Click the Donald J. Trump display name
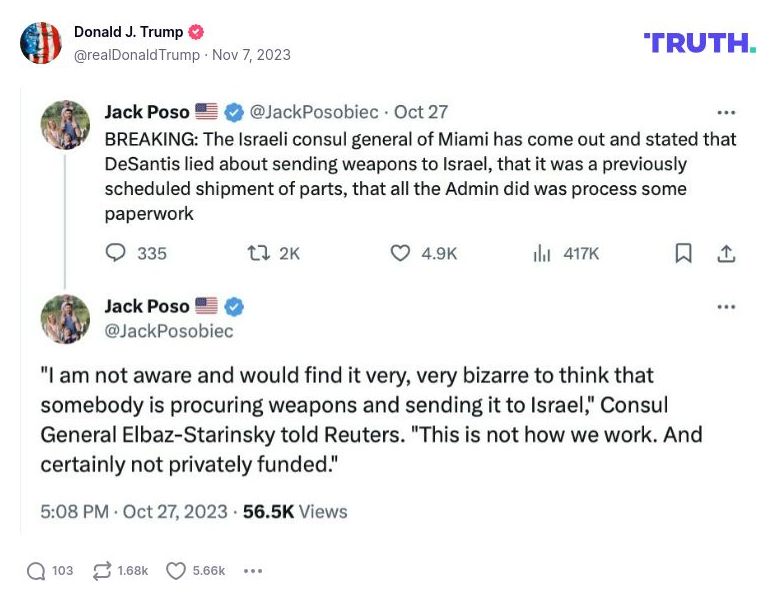 pos(128,32)
